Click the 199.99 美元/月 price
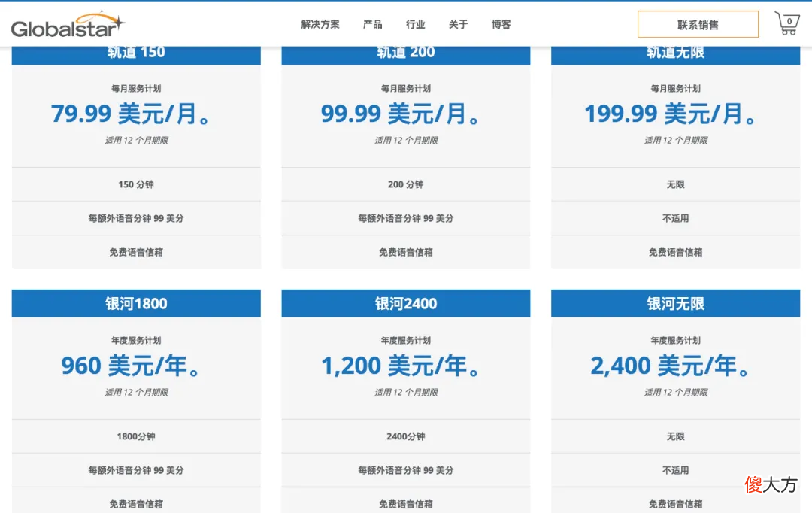 [x=671, y=114]
